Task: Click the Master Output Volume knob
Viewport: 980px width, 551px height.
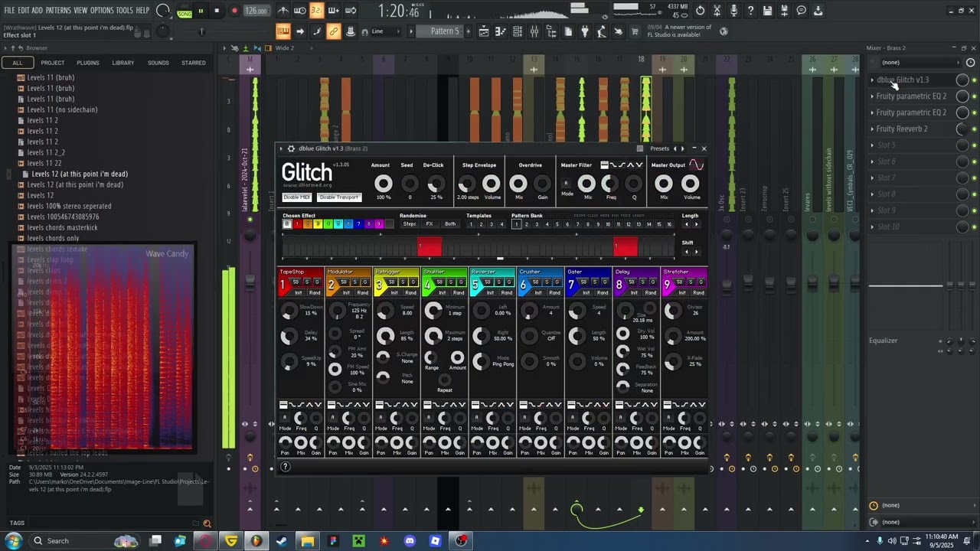Action: pyautogui.click(x=691, y=184)
